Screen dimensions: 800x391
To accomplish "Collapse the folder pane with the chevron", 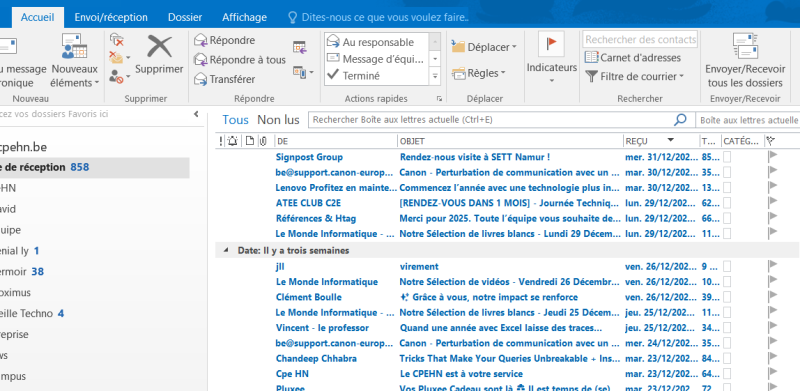I will pyautogui.click(x=196, y=114).
